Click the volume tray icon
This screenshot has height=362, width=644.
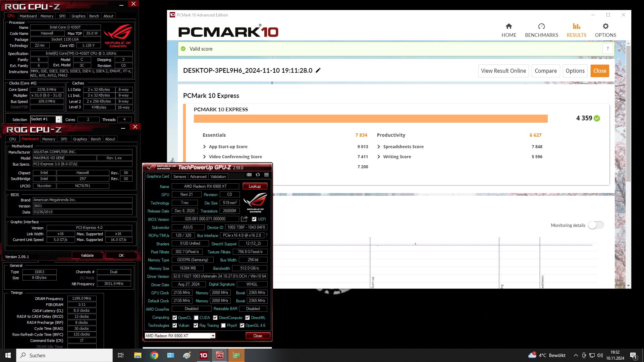coord(600,355)
